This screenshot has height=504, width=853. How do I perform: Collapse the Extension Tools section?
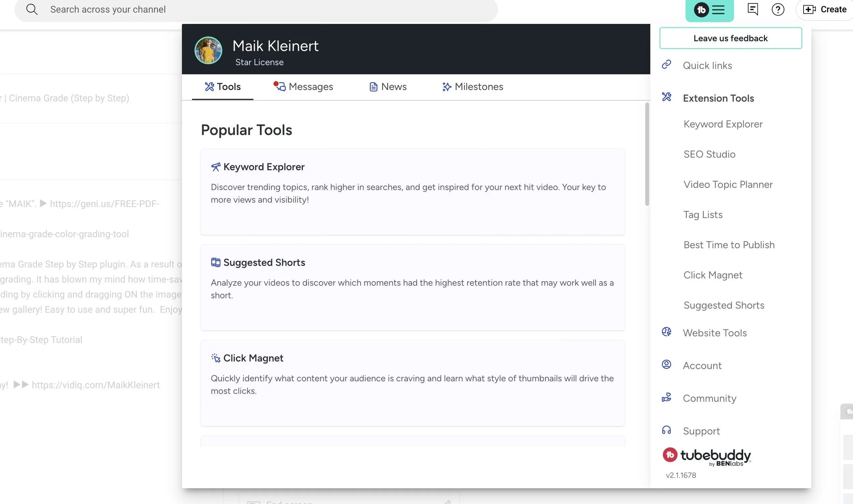tap(718, 98)
